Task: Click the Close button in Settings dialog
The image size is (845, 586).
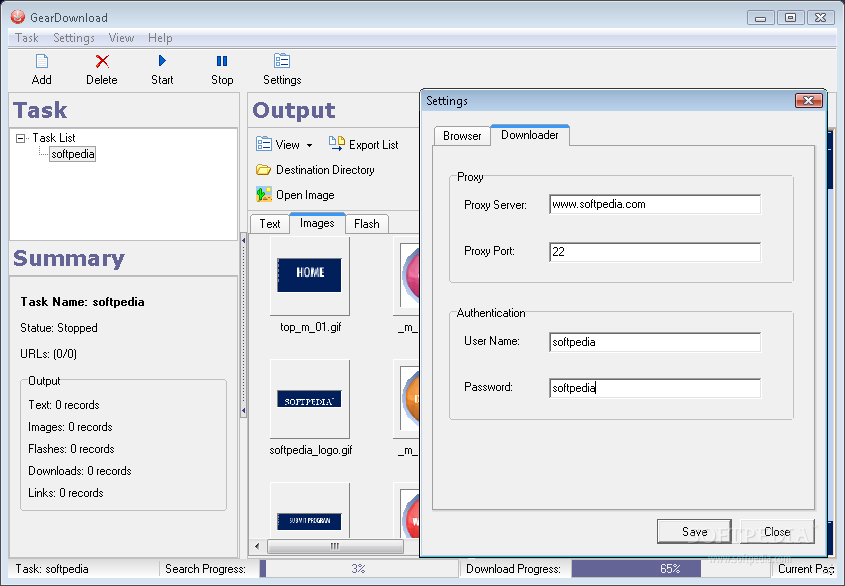Action: [x=777, y=532]
